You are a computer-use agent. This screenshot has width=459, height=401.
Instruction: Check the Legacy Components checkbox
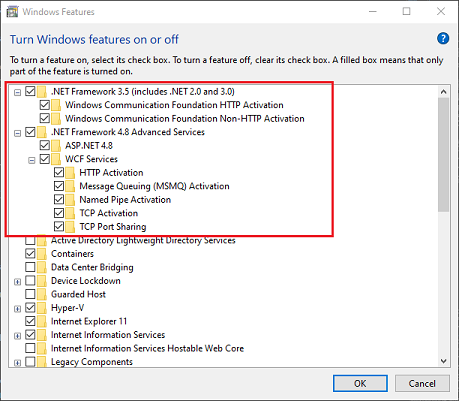point(30,362)
